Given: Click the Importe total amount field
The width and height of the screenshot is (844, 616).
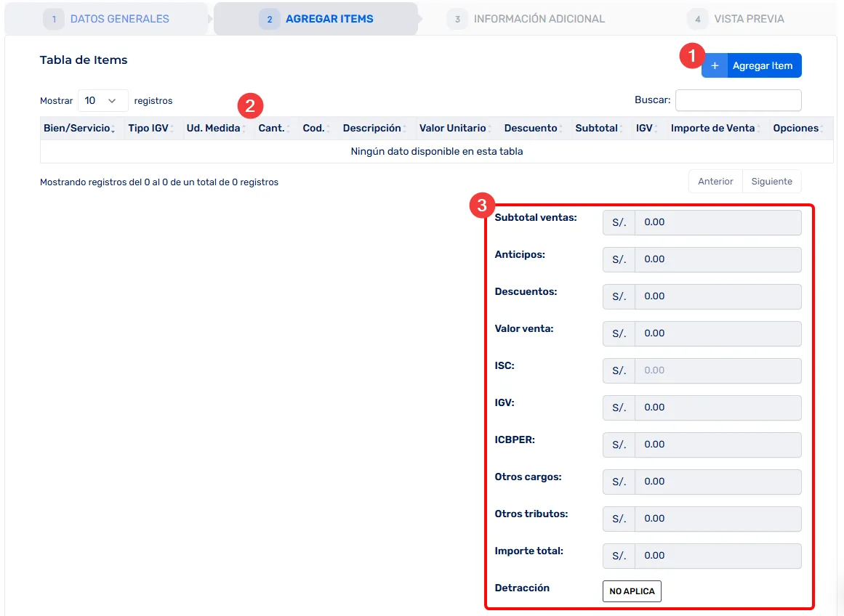Looking at the screenshot, I should pos(717,556).
